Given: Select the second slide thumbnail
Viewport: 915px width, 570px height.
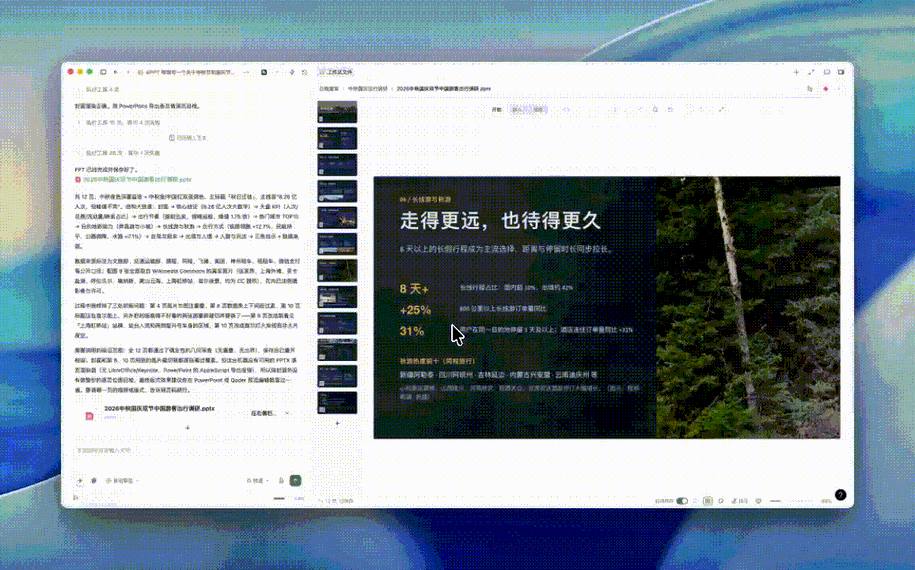Looking at the screenshot, I should pyautogui.click(x=337, y=138).
